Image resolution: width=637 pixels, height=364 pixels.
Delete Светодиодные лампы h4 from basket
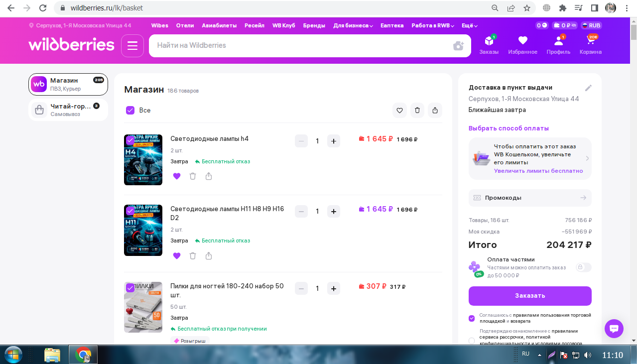point(193,176)
